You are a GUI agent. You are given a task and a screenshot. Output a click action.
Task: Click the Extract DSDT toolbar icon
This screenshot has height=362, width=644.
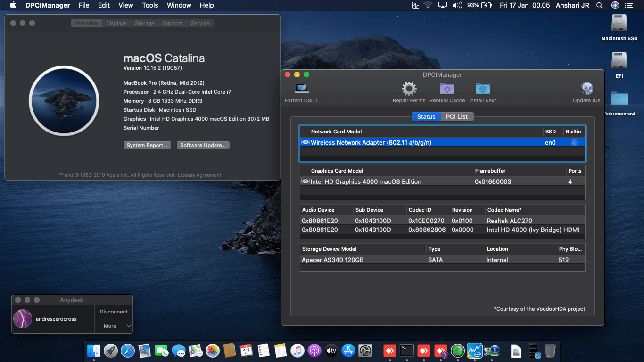301,89
